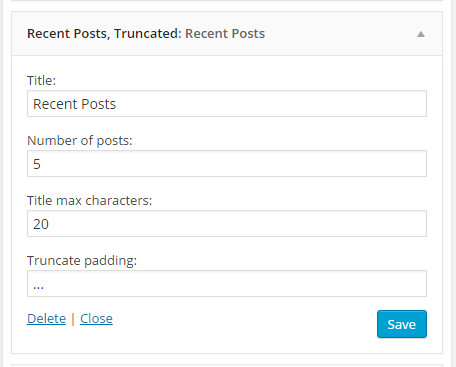Click the bold "Recent Posts, Truncated" heading
456x367 pixels.
click(104, 34)
